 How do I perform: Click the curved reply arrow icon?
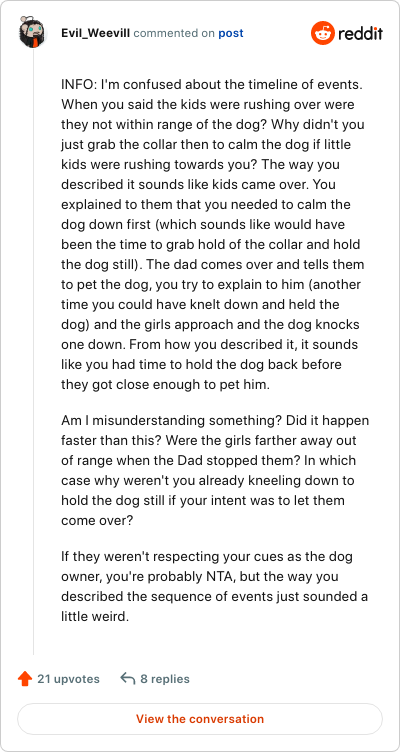[128, 679]
